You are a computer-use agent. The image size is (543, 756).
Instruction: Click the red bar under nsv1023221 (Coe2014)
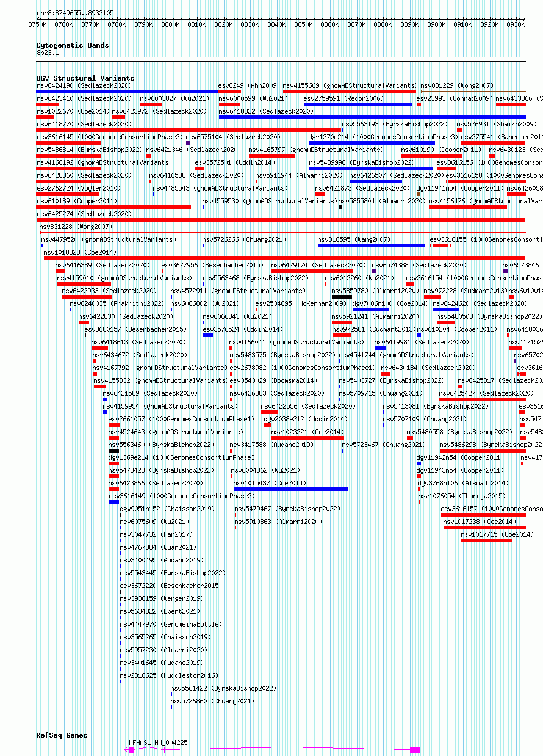(x=307, y=438)
